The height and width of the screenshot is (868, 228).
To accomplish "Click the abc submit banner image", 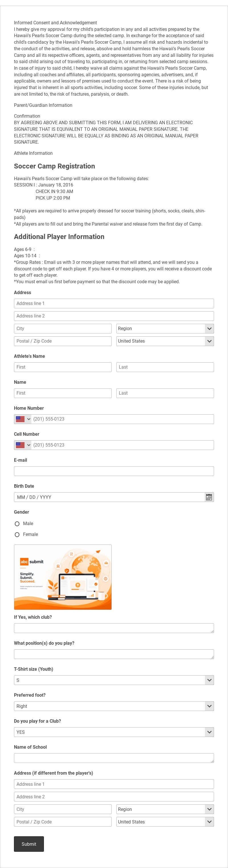I will click(63, 577).
